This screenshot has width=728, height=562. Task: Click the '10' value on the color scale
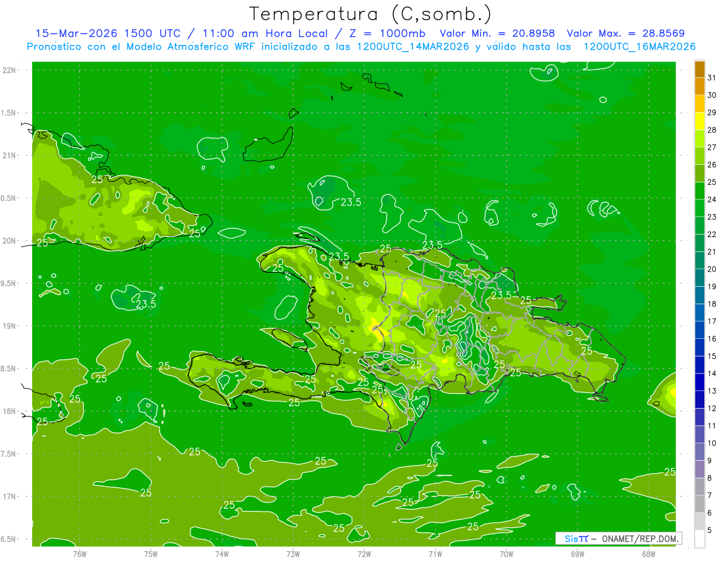712,443
